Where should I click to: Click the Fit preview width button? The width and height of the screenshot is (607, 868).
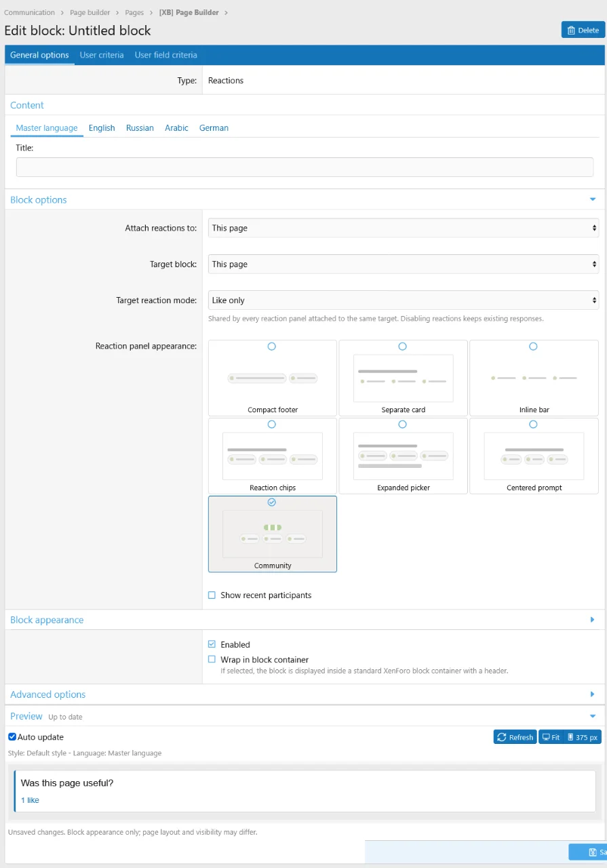coord(551,737)
